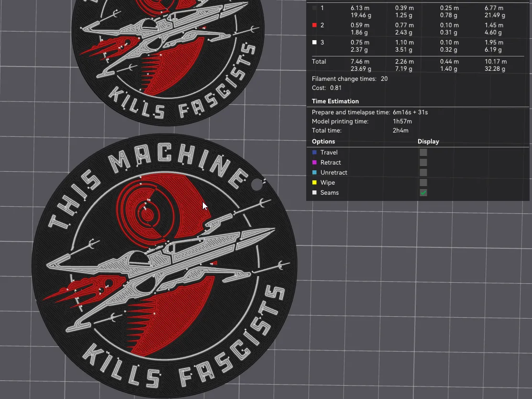Click filament 3 flushed value 1.10 m

(404, 43)
